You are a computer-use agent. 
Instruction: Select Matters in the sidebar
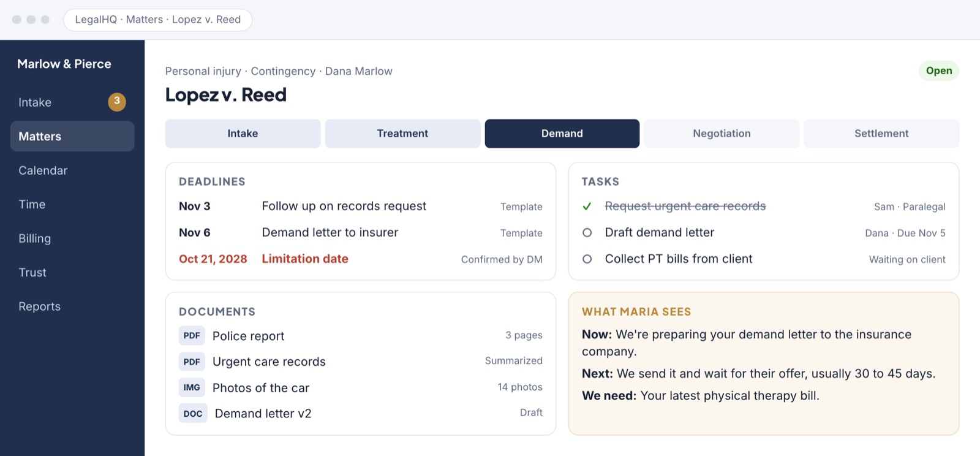tap(72, 136)
